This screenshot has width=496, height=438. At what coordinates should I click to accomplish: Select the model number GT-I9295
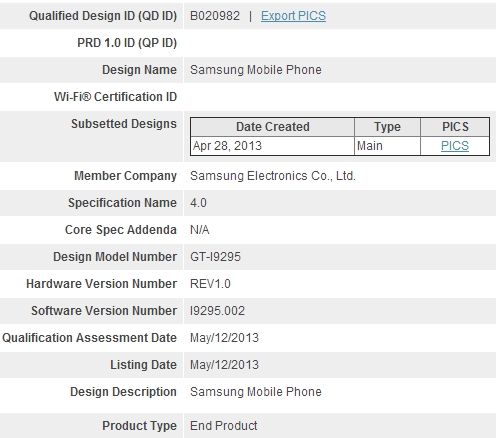pyautogui.click(x=215, y=257)
